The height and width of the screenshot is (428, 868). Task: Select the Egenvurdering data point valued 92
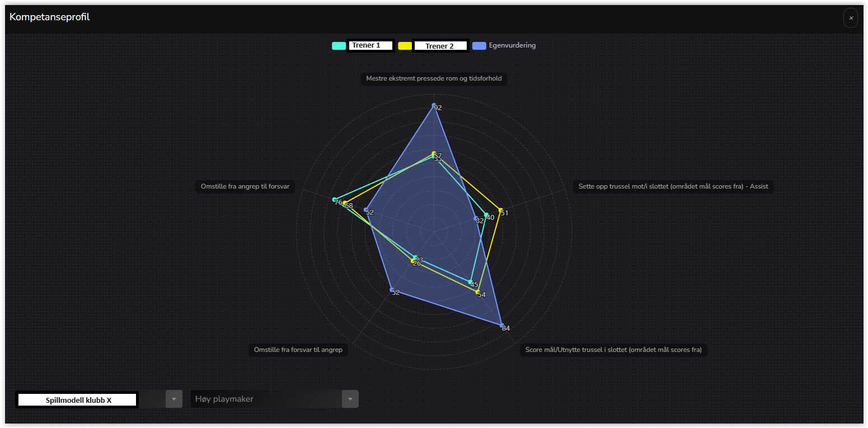[x=434, y=105]
